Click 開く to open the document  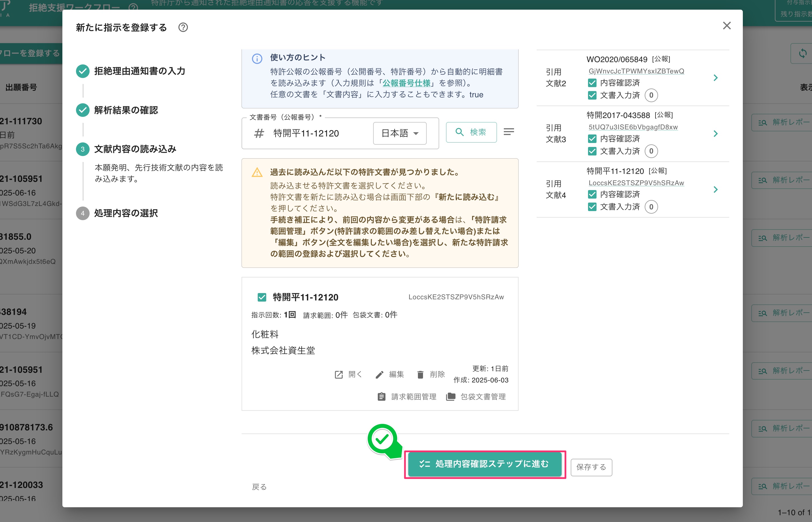click(x=348, y=374)
